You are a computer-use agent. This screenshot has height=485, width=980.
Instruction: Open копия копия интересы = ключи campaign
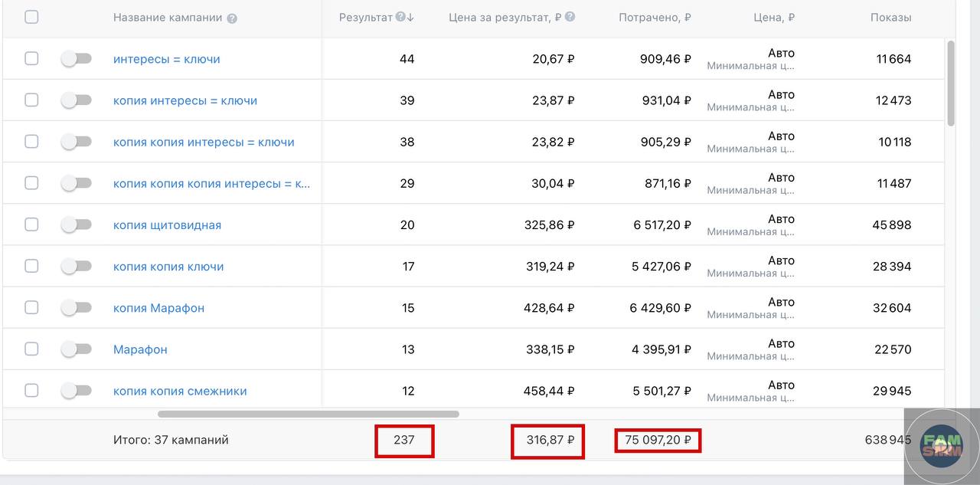click(x=204, y=142)
